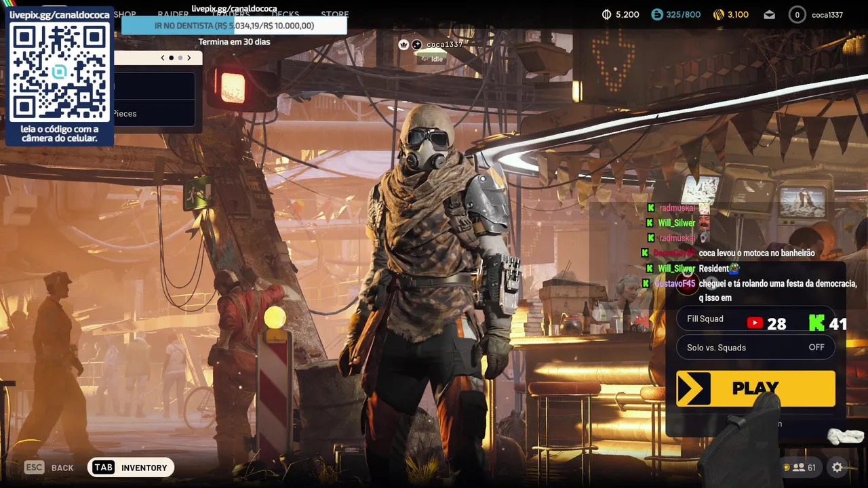Click the coca1337 username in top bar
The image size is (868, 488).
pyautogui.click(x=827, y=14)
